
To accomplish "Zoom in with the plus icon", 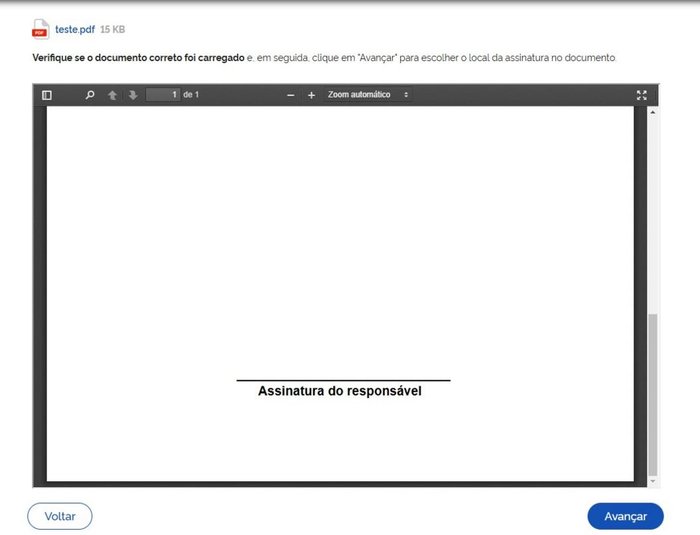I will (311, 95).
